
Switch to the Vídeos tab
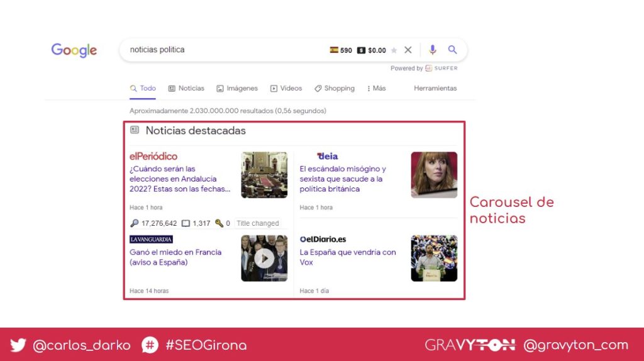click(286, 88)
